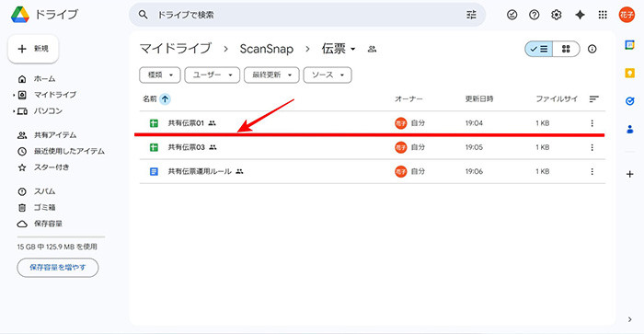Click the 19:04 modified time

pos(474,123)
